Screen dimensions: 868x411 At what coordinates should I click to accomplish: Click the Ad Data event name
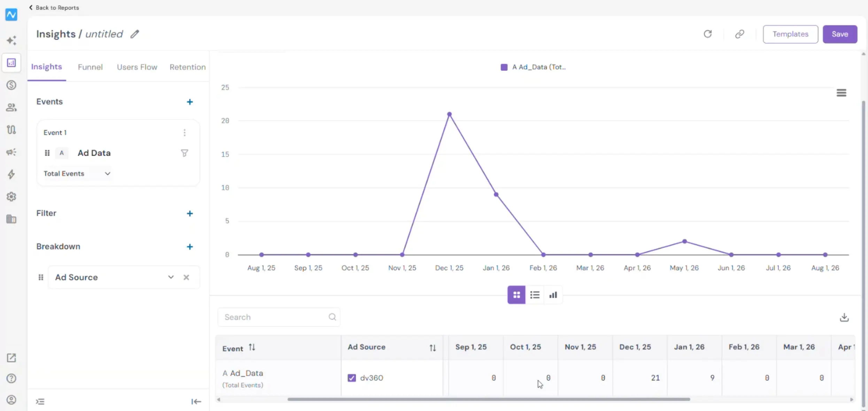(94, 153)
